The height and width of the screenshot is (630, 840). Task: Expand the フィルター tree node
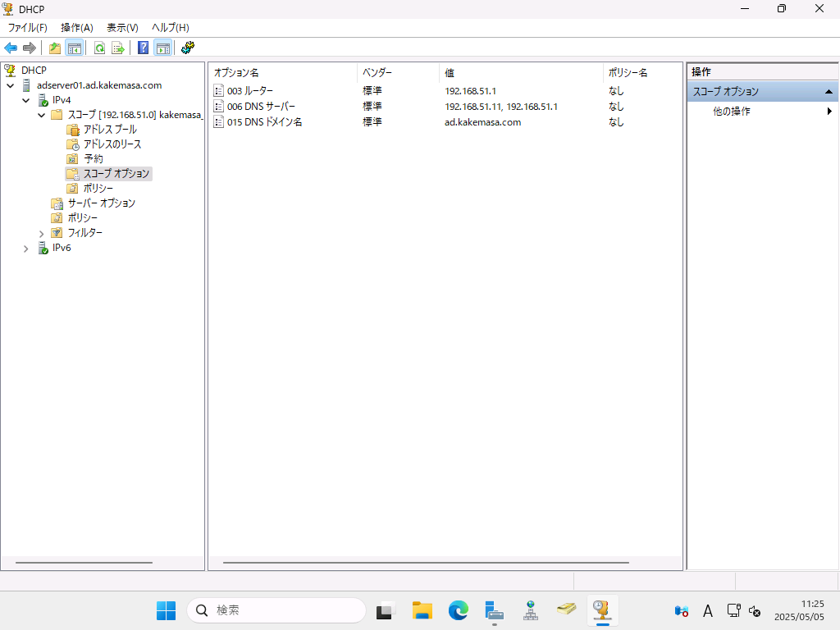click(x=41, y=234)
